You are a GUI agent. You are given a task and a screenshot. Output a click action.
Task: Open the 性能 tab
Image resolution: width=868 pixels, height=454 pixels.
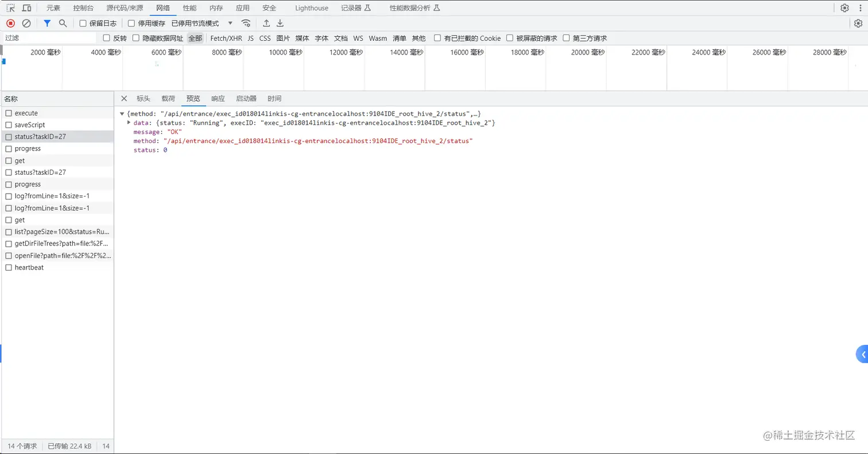click(x=189, y=8)
